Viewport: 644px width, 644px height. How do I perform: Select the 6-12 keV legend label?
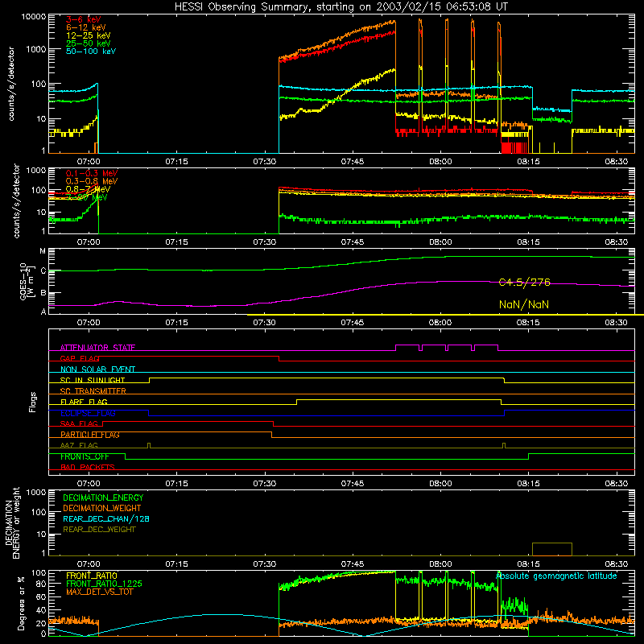(86, 27)
